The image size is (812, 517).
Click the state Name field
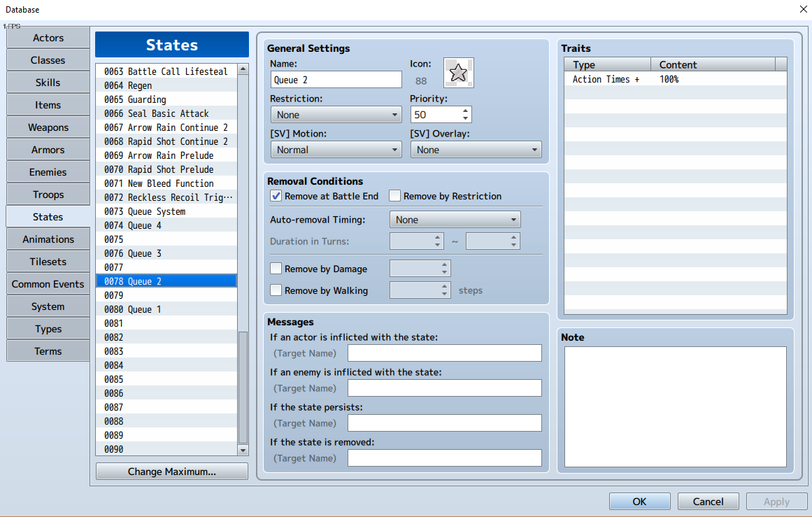click(336, 80)
